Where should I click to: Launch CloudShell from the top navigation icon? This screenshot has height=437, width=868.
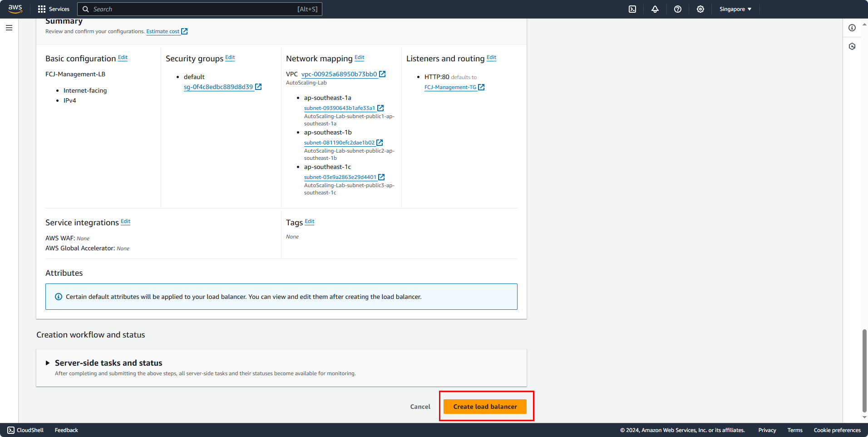tap(632, 9)
